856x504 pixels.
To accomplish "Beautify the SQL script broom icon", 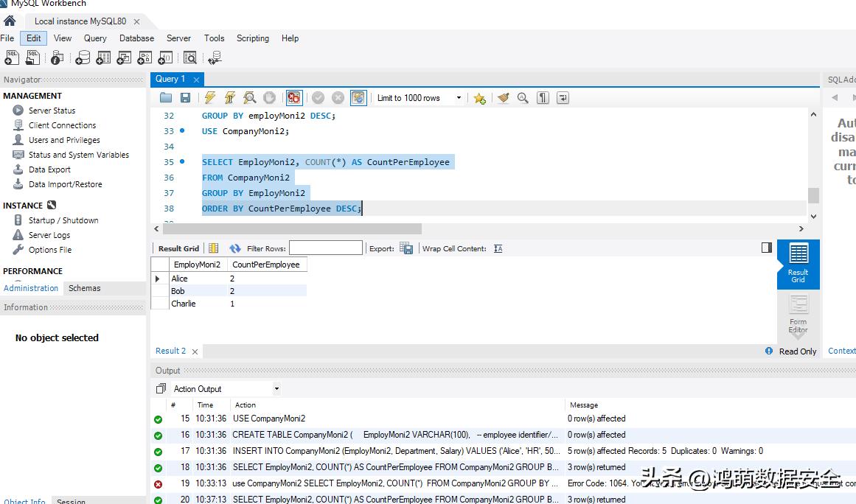I will pyautogui.click(x=503, y=98).
